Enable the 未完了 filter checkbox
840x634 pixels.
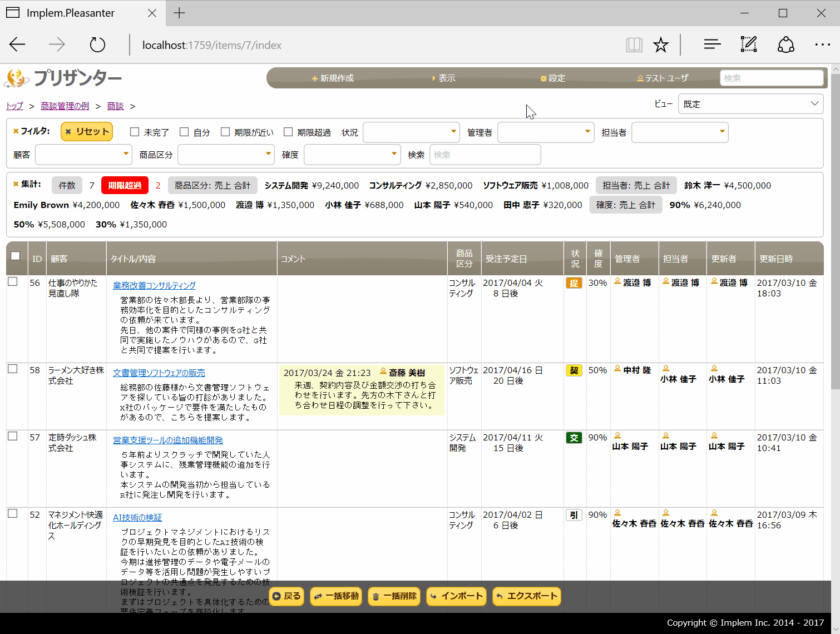[135, 132]
